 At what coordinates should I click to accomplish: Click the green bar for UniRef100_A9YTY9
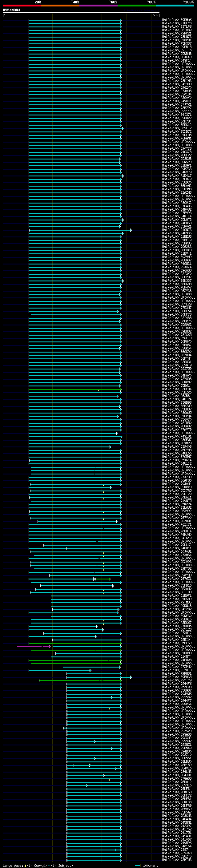pyautogui.click(x=80, y=680)
